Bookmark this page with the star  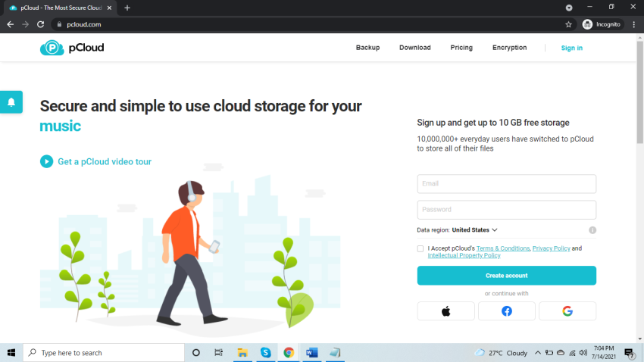click(568, 24)
